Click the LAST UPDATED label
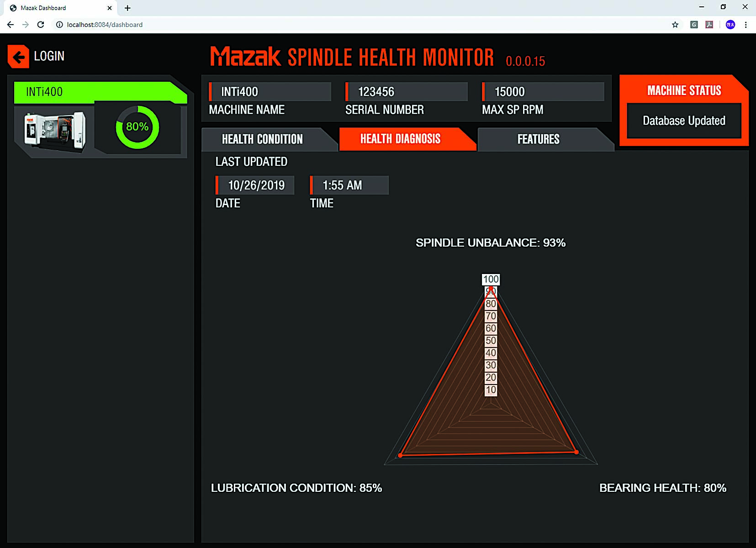Viewport: 756px width, 548px height. click(251, 162)
